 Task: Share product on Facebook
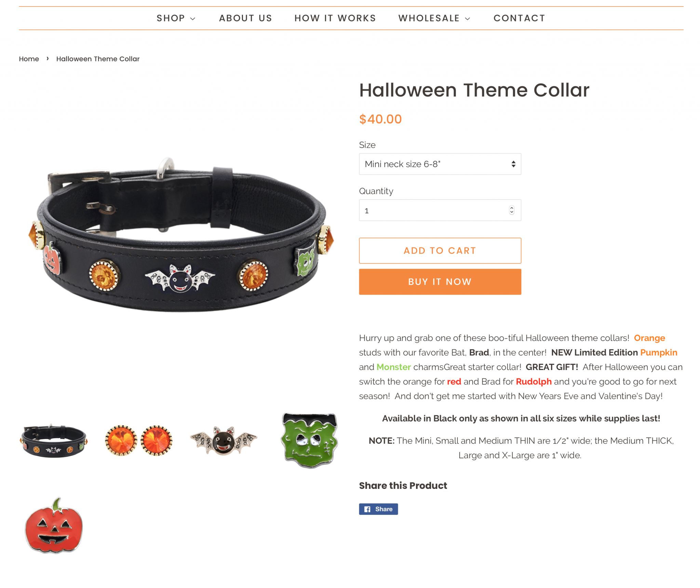tap(378, 509)
